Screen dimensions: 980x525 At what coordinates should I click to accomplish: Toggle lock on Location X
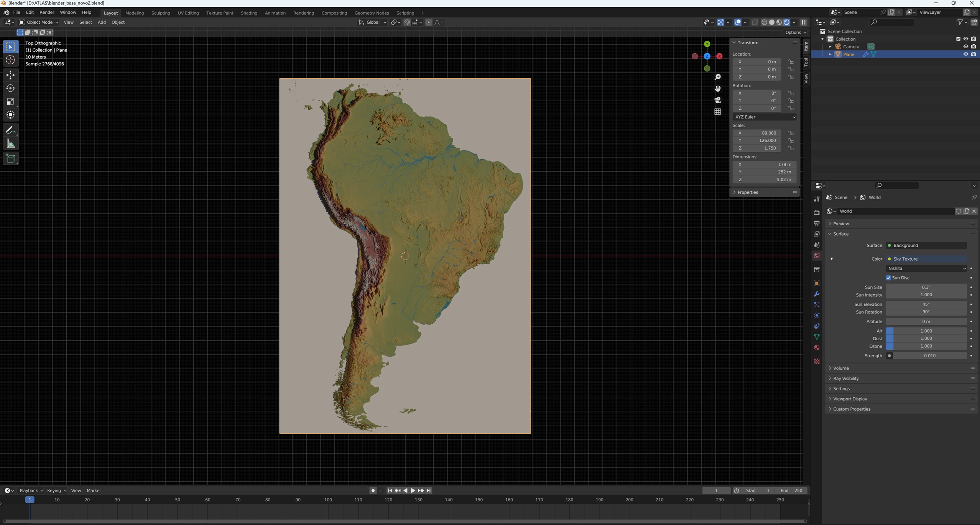tap(791, 62)
